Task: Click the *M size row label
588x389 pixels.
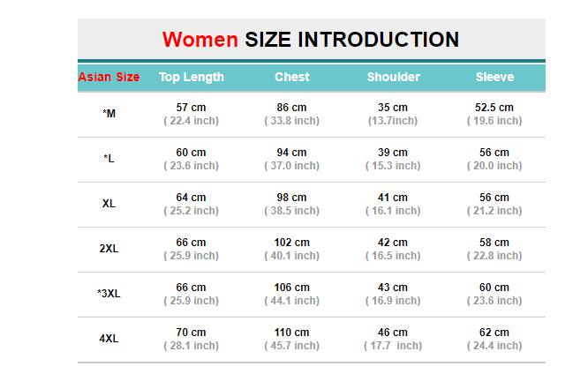Action: pyautogui.click(x=109, y=114)
